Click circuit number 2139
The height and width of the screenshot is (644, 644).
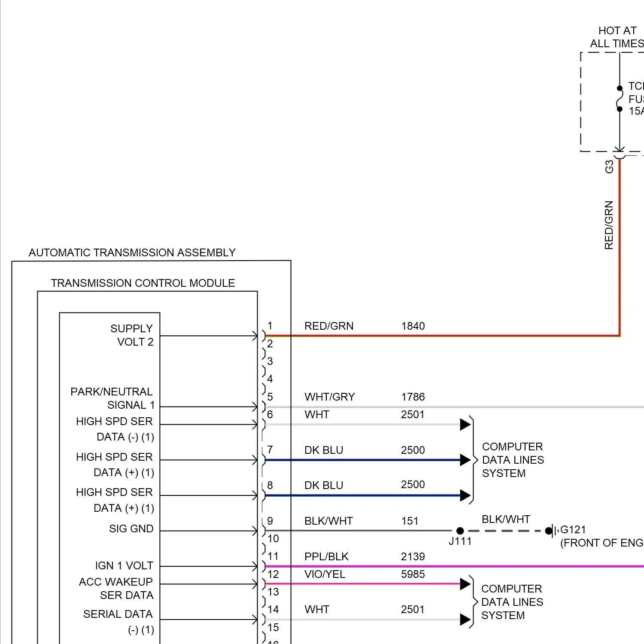coord(413,556)
